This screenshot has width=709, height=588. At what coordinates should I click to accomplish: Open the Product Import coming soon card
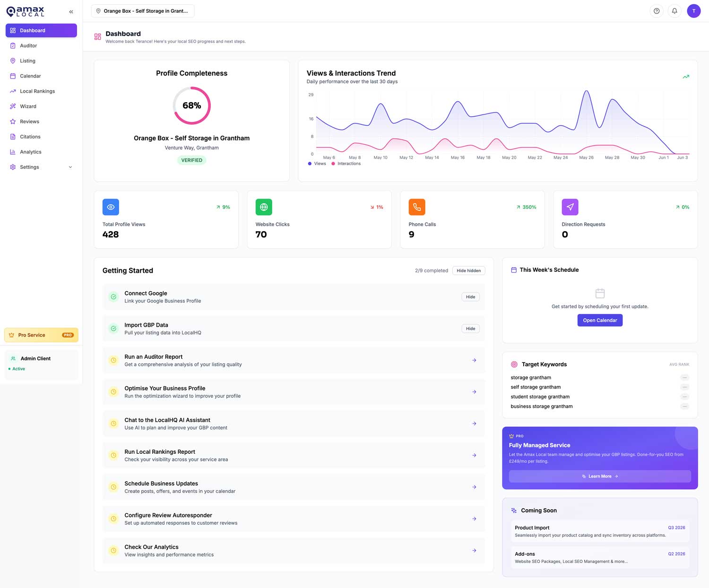[x=600, y=531]
